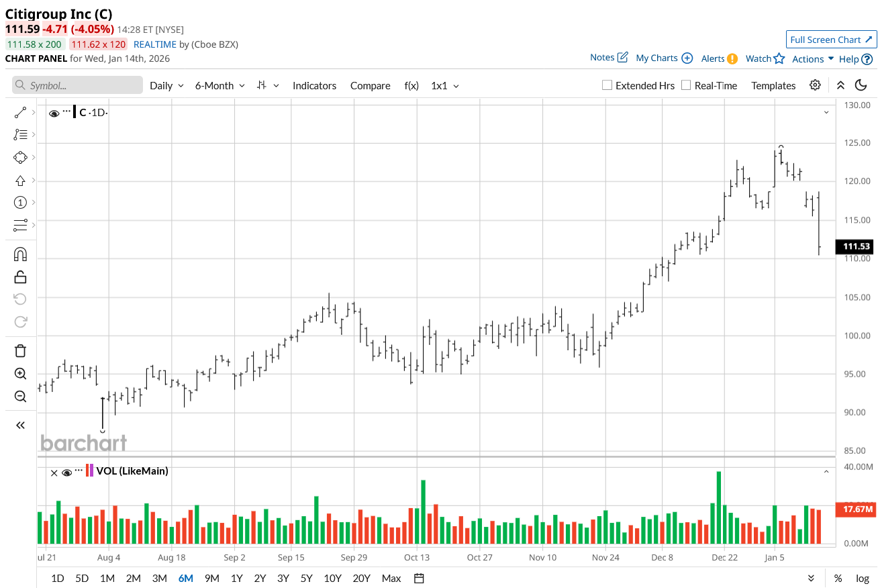878x588 pixels.
Task: Click the C series black color swatch
Action: click(x=75, y=112)
